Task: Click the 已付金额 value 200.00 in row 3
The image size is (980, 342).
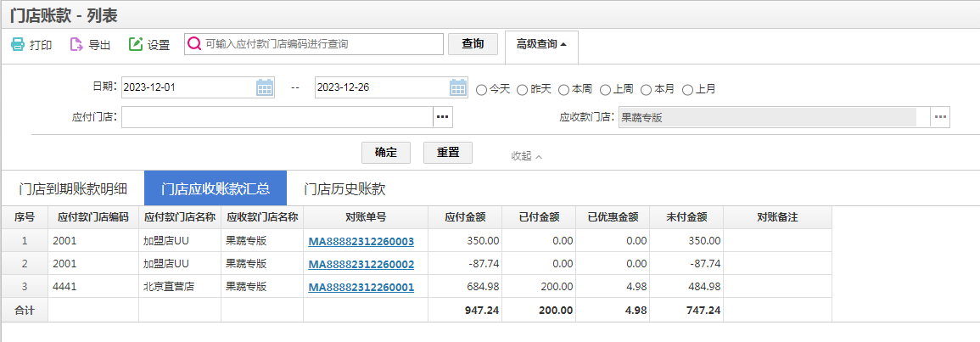Action: (x=557, y=287)
